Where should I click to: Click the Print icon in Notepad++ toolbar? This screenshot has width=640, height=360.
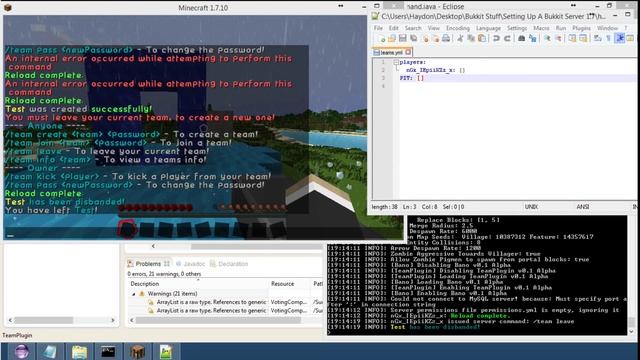tap(446, 38)
